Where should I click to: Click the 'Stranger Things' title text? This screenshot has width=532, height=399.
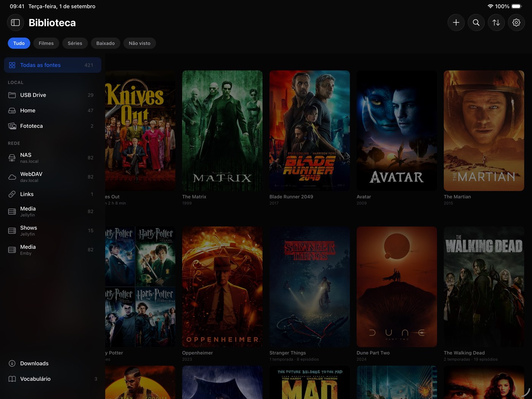(x=288, y=353)
